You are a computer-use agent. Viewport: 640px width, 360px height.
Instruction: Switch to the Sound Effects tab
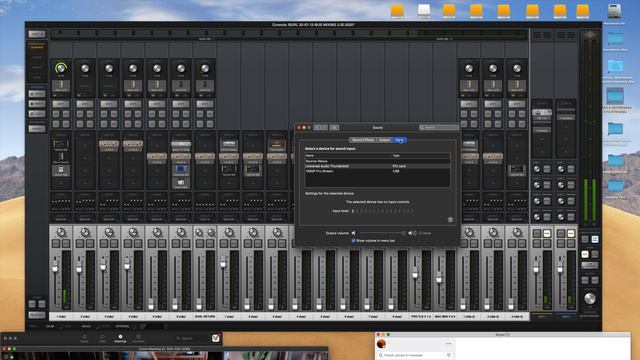(362, 140)
